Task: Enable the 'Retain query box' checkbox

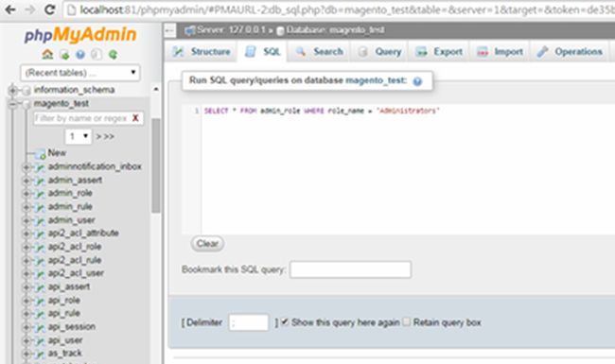Action: [x=407, y=321]
